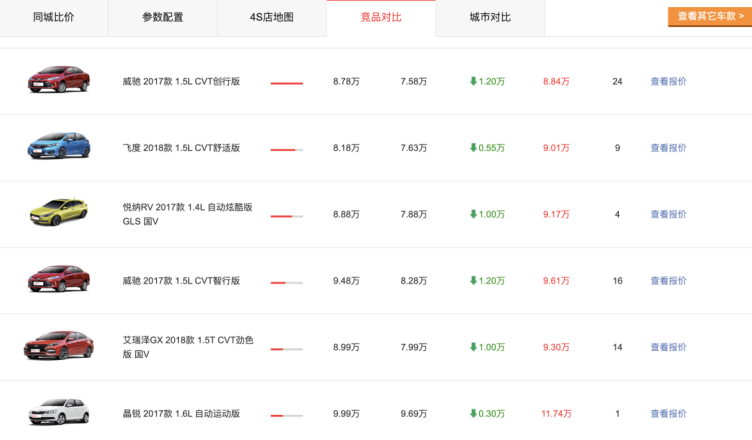
Task: Click the 9.48万 guide price
Action: point(346,281)
